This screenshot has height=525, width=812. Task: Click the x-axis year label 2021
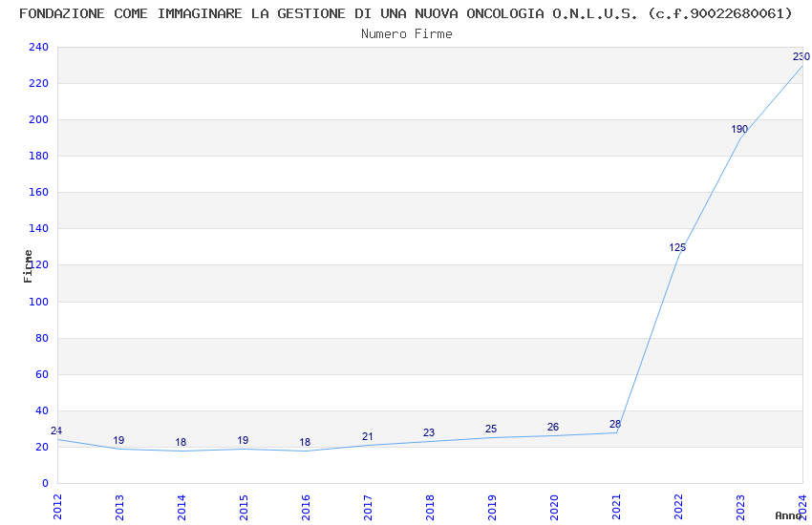click(617, 507)
